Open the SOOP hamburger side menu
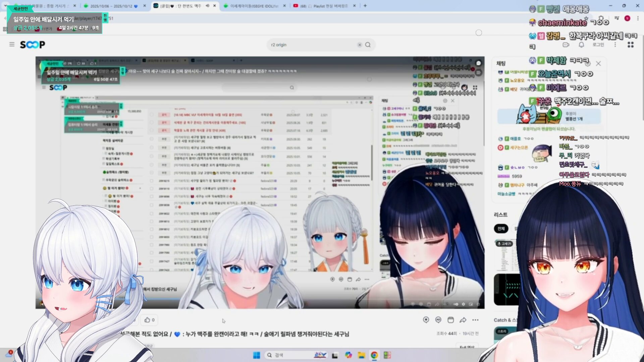Screen dimensions: 644x362 tap(12, 44)
